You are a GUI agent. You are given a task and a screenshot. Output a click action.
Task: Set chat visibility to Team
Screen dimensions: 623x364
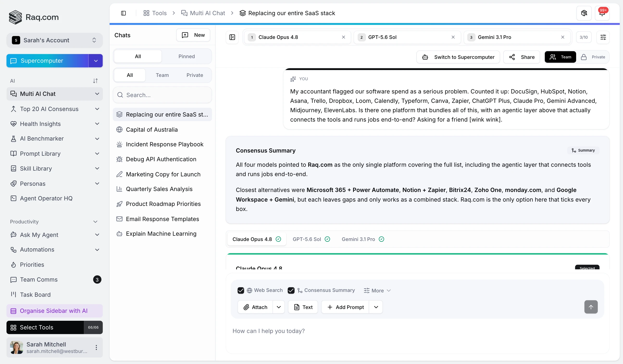[x=560, y=57]
